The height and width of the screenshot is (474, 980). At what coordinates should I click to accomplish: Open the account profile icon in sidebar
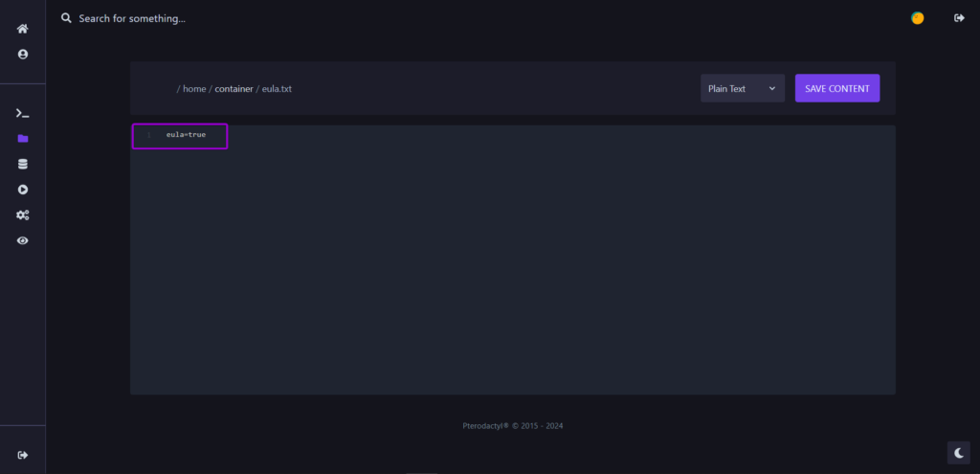click(23, 55)
